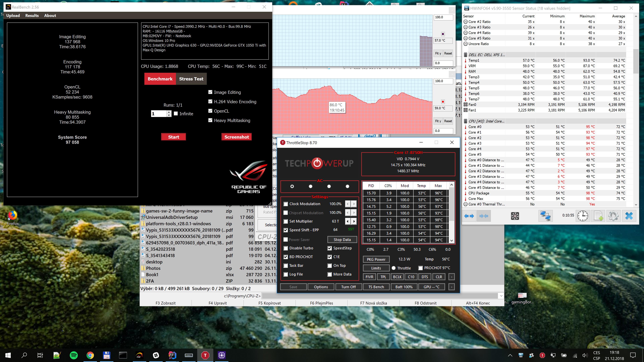
Task: Open command prompt taskbar icon
Action: (x=123, y=355)
